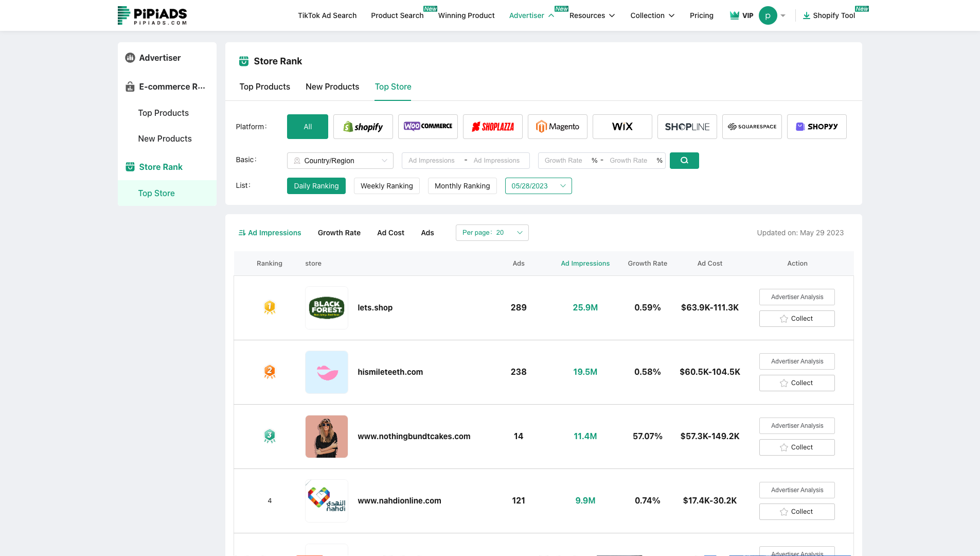Switch to the New Products tab

pyautogui.click(x=332, y=86)
